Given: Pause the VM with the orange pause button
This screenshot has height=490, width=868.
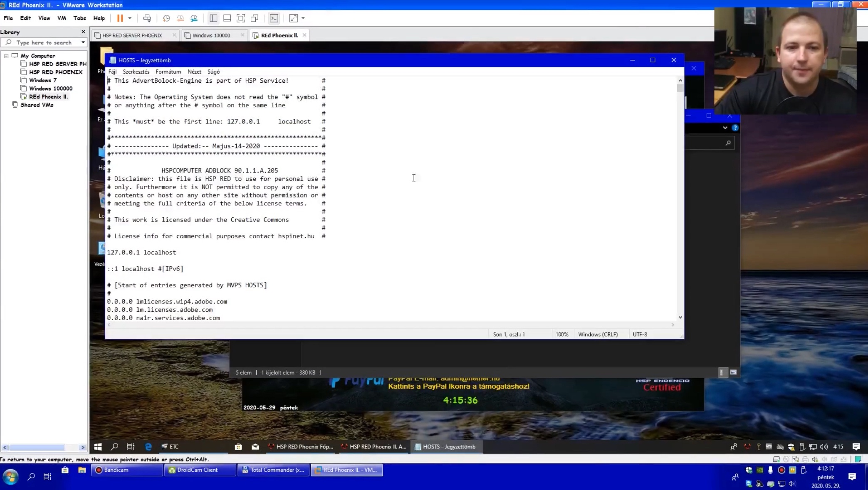Looking at the screenshot, I should pos(120,18).
